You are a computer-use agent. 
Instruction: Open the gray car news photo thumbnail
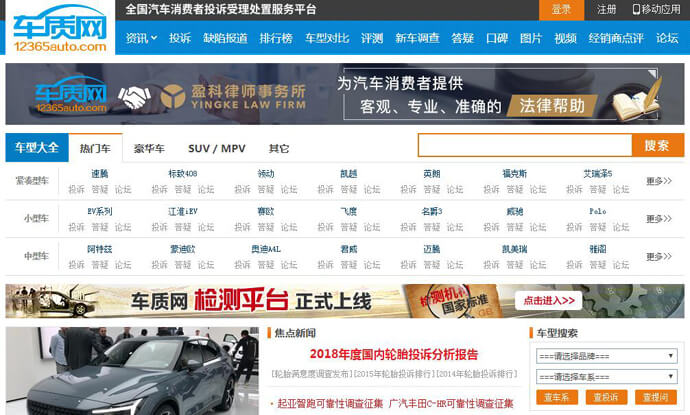[x=132, y=370]
